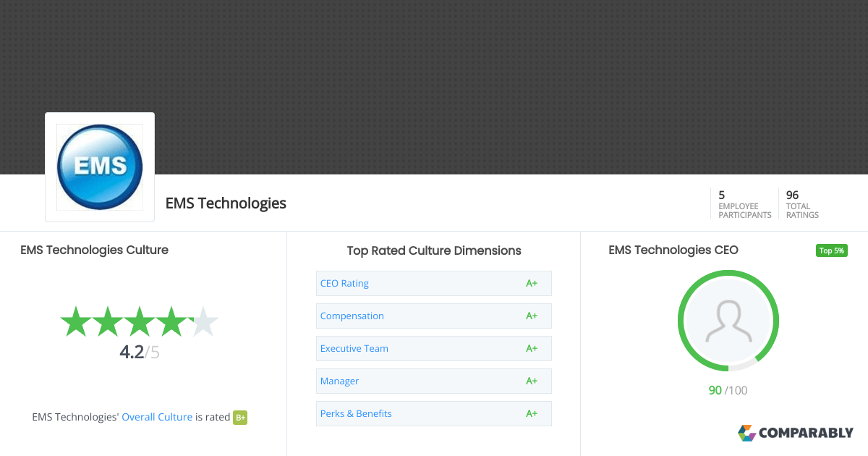This screenshot has height=456, width=868.
Task: Click the half-filled fifth star
Action: 205,321
